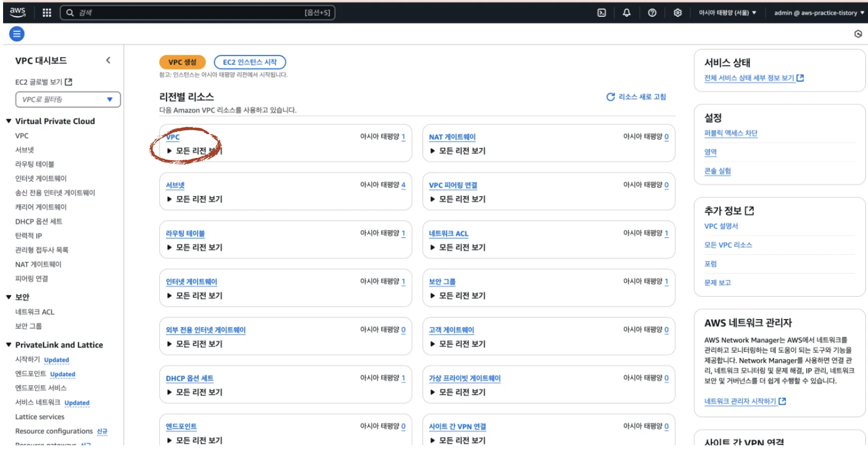Open the AWS home logo
Viewport: 868px width, 452px height.
[17, 12]
